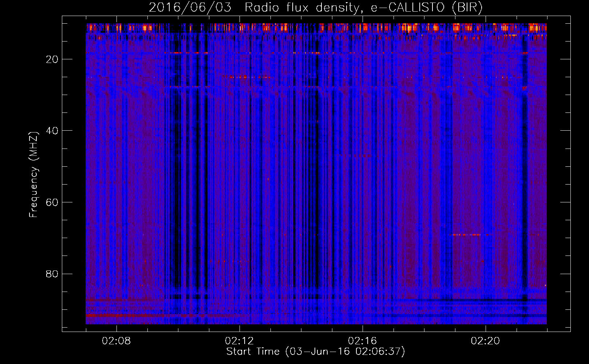Click the '80' frequency tick label

52,274
